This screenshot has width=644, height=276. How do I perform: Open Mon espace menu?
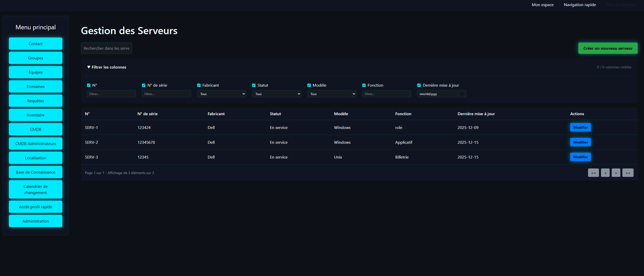click(542, 5)
